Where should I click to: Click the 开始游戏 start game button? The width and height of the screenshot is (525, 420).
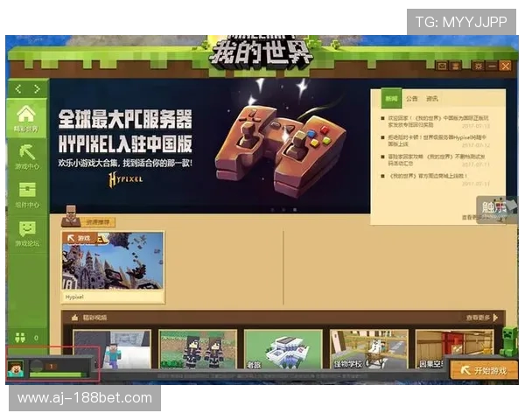(x=484, y=370)
